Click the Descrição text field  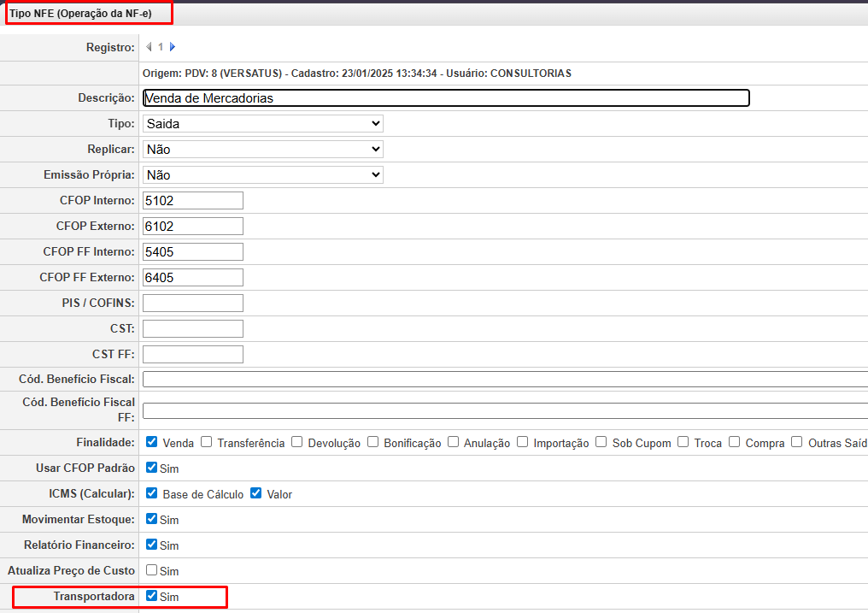446,98
